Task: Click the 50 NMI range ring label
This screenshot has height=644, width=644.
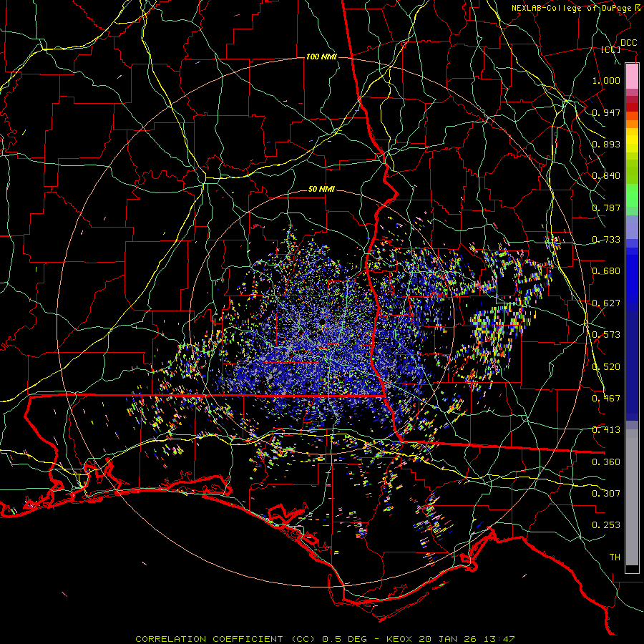Action: (x=321, y=189)
